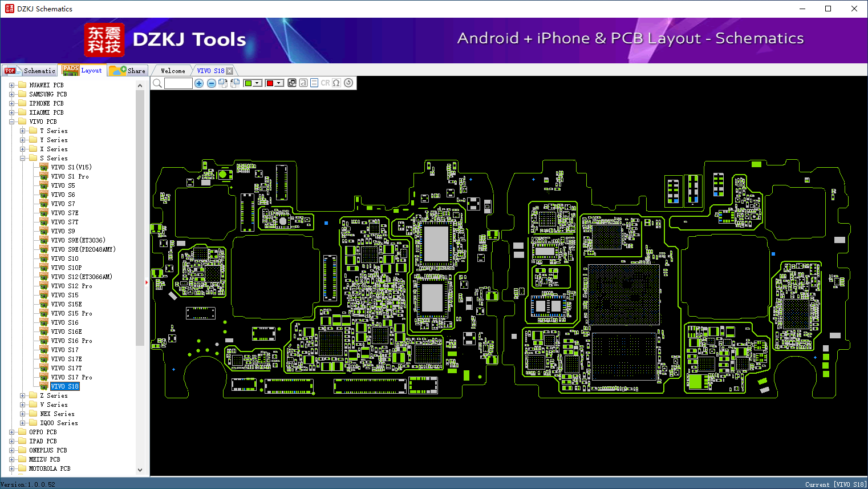Select the highlighted VIVO S18 entry
The width and height of the screenshot is (868, 489).
tap(65, 386)
